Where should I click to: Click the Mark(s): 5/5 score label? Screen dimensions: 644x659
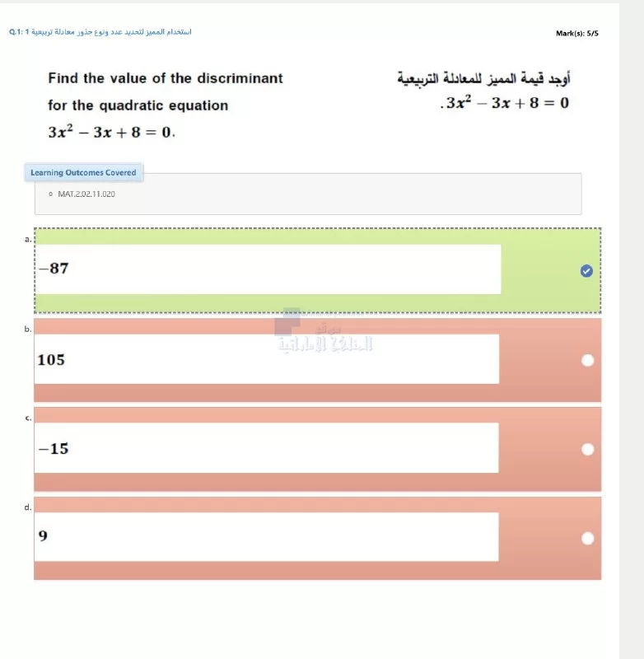(x=576, y=33)
